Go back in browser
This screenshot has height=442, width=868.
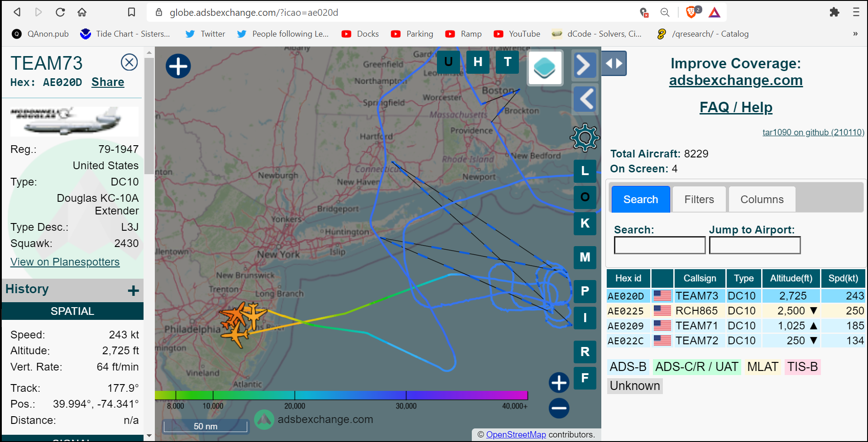tap(17, 12)
